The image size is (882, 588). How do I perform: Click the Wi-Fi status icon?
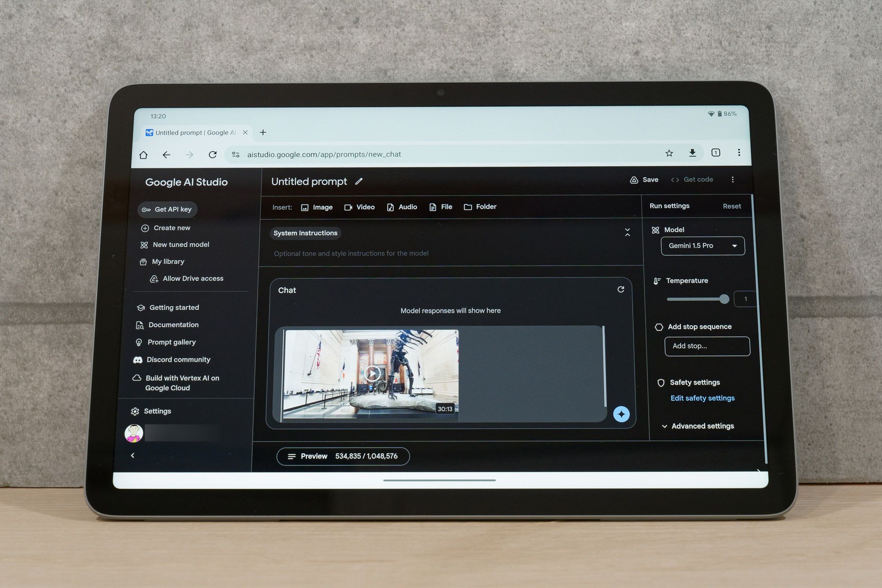(x=711, y=114)
